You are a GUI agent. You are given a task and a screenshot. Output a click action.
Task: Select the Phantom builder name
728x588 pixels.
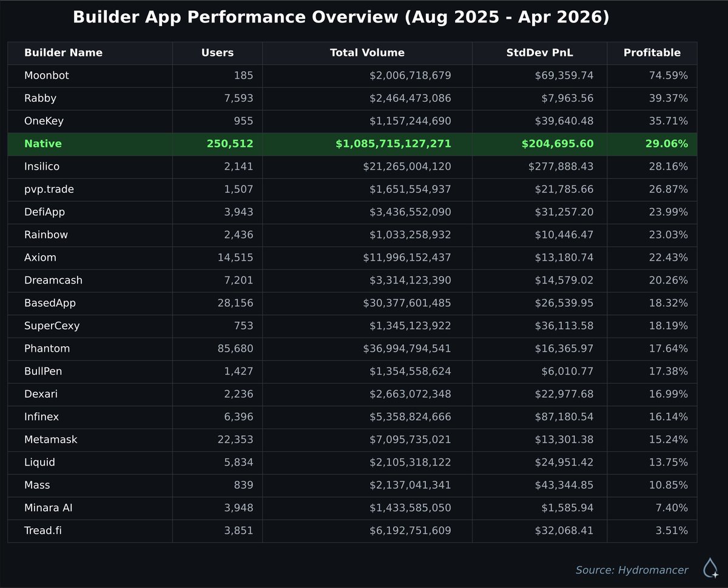pos(47,349)
